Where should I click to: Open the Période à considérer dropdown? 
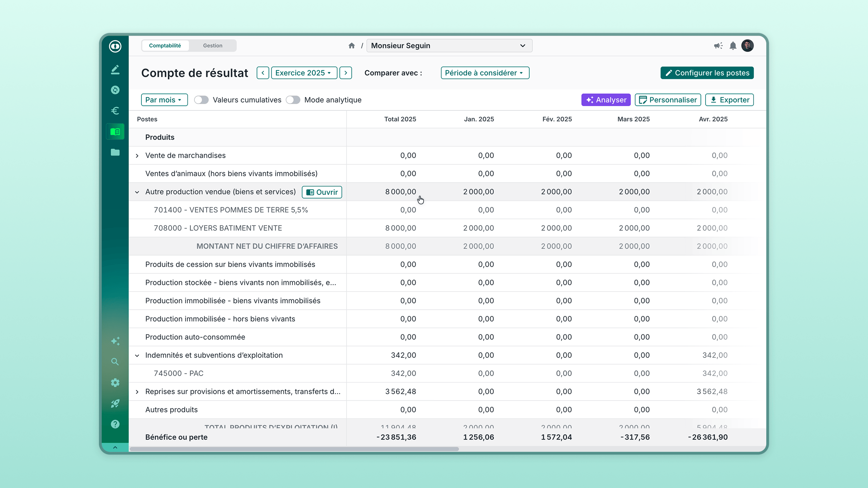click(485, 73)
